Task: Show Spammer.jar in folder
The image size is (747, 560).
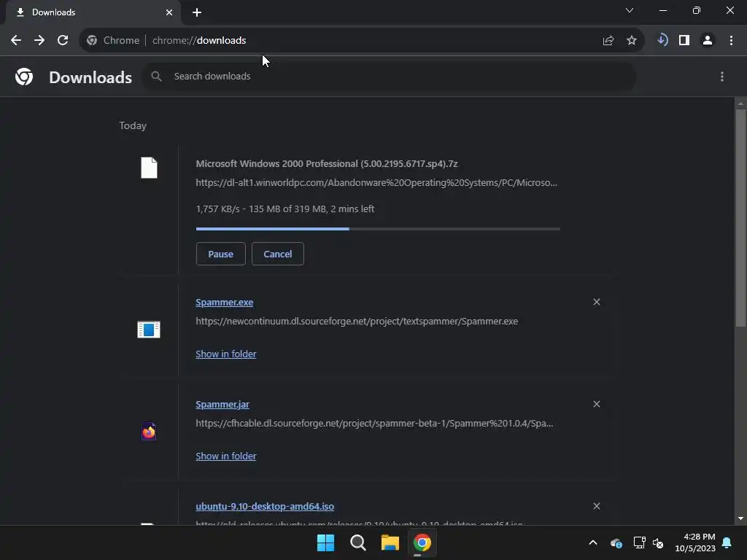Action: pos(226,456)
